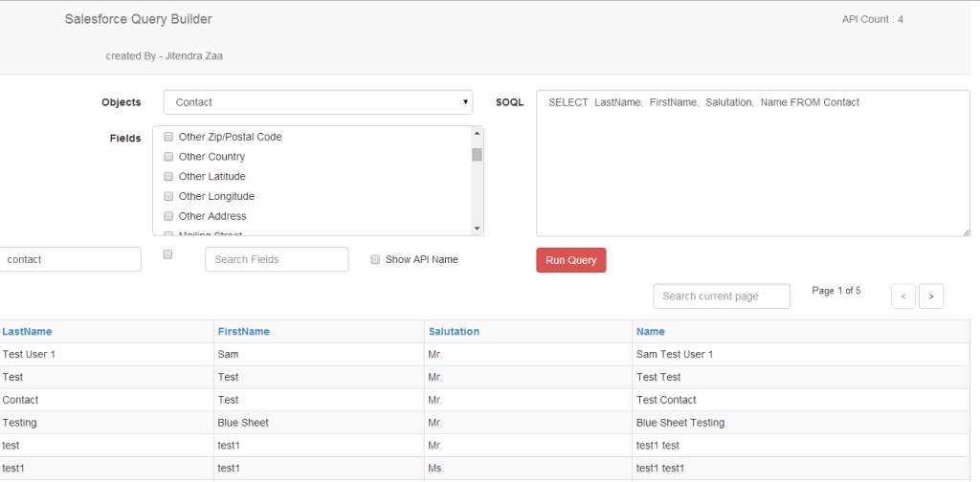This screenshot has height=482, width=980.
Task: Click into the Search Fields input
Action: 277,259
